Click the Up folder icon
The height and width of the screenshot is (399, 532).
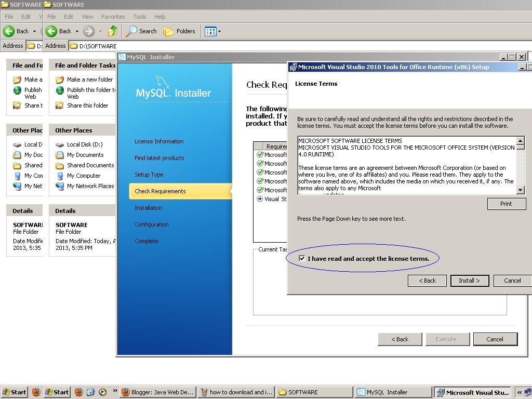point(113,31)
